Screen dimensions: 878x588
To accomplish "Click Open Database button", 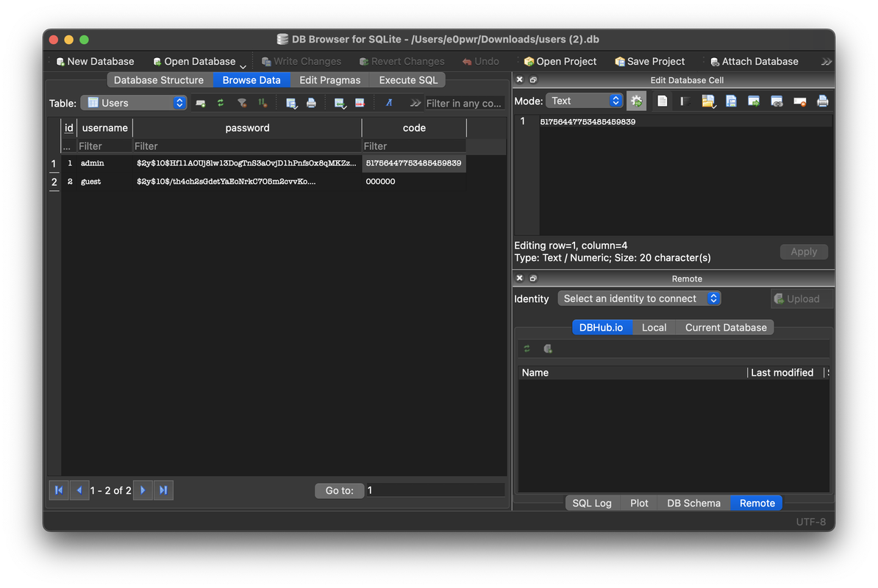I will (x=194, y=62).
